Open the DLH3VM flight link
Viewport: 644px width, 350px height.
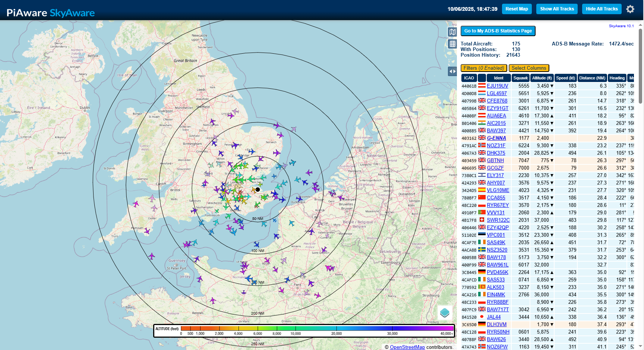(497, 324)
